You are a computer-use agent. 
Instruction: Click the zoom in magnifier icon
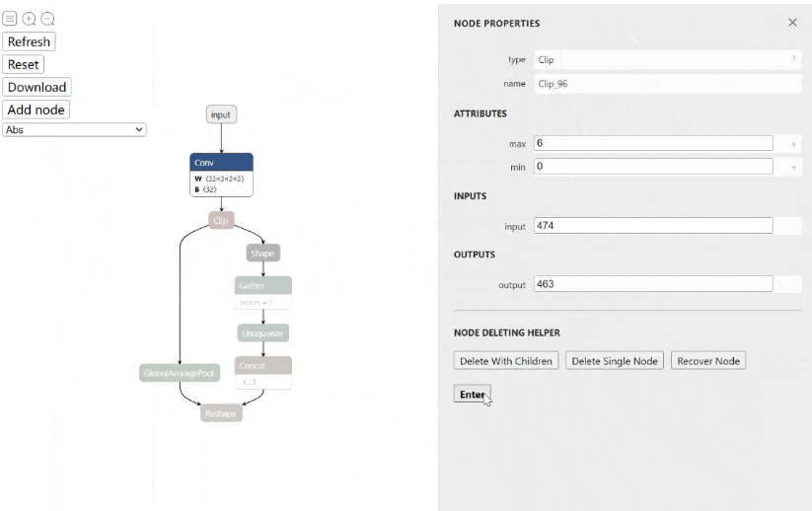click(29, 19)
